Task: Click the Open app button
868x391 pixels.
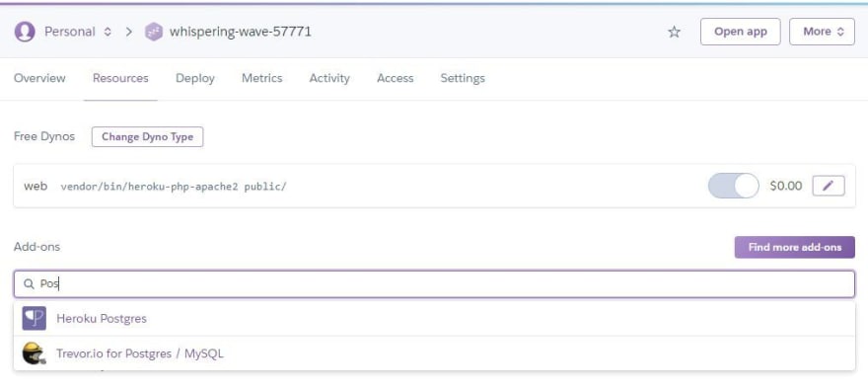Action: (x=740, y=32)
